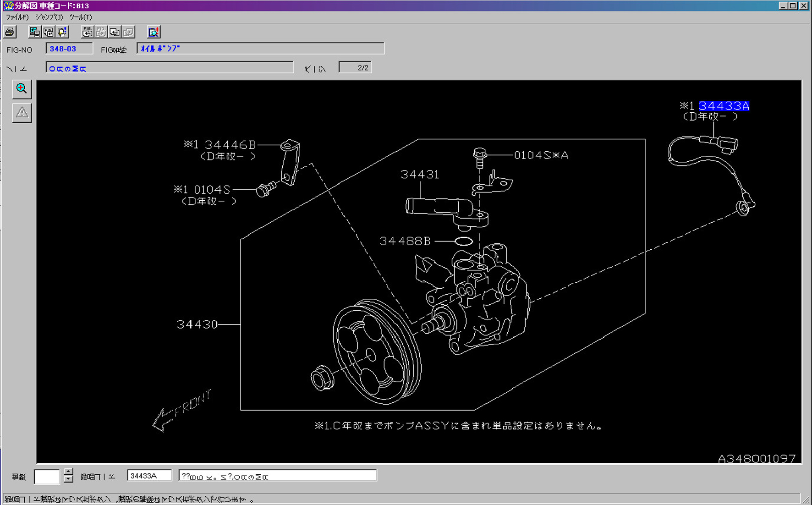Click the search icon with red exclamation mark
This screenshot has height=505, width=812.
pos(154,32)
